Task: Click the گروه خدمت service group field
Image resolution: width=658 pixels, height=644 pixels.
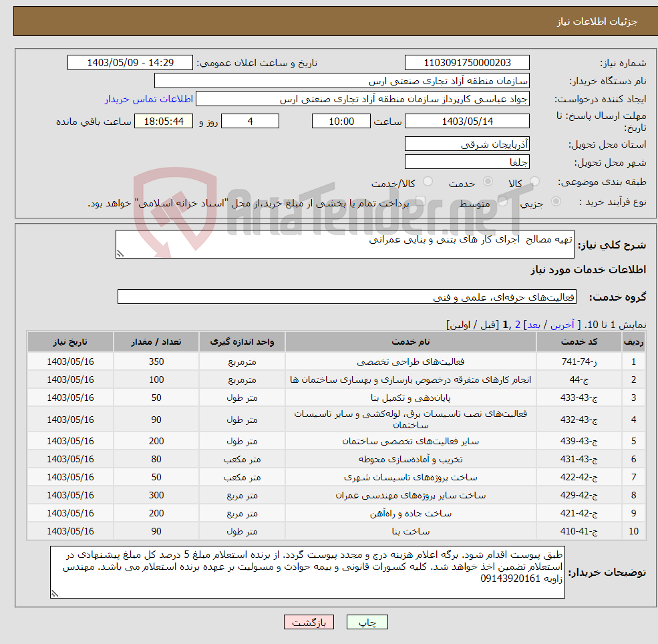Action: tap(347, 297)
